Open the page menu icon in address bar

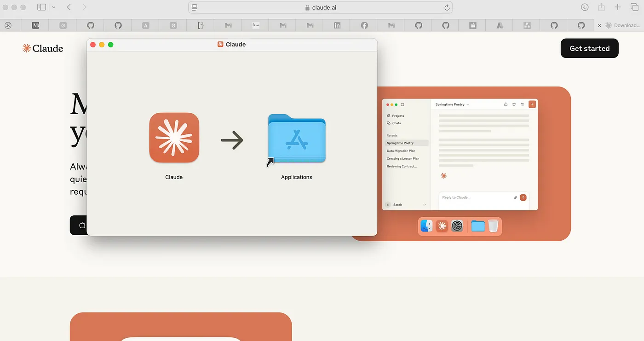pyautogui.click(x=195, y=7)
